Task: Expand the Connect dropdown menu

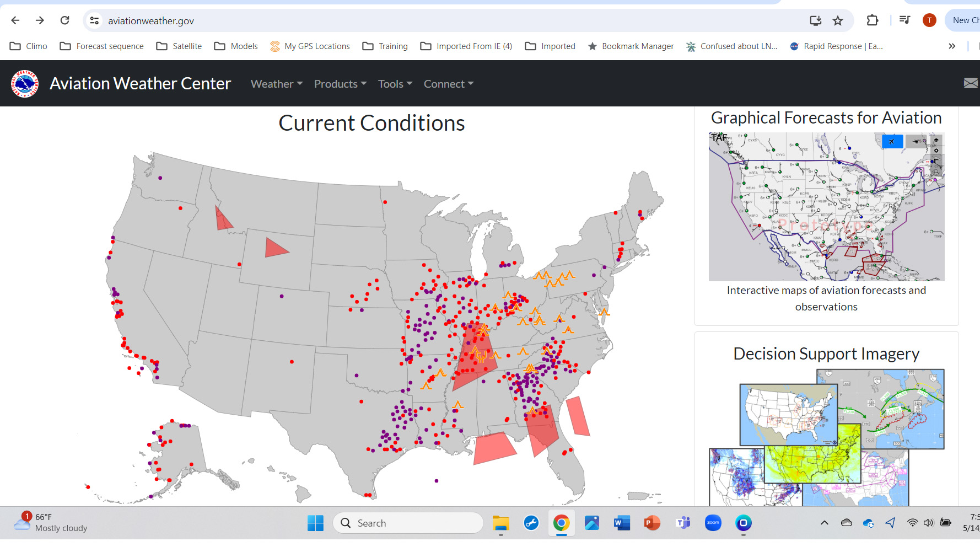Action: pyautogui.click(x=448, y=84)
